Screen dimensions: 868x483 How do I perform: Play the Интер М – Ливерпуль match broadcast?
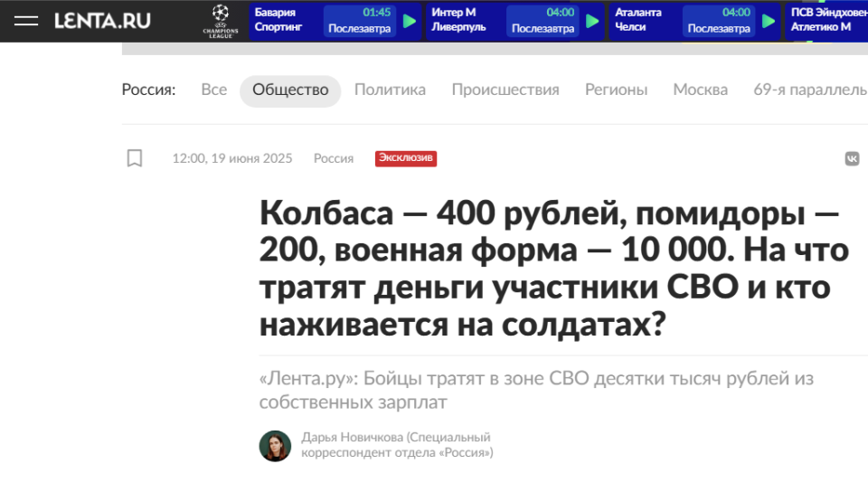click(592, 21)
